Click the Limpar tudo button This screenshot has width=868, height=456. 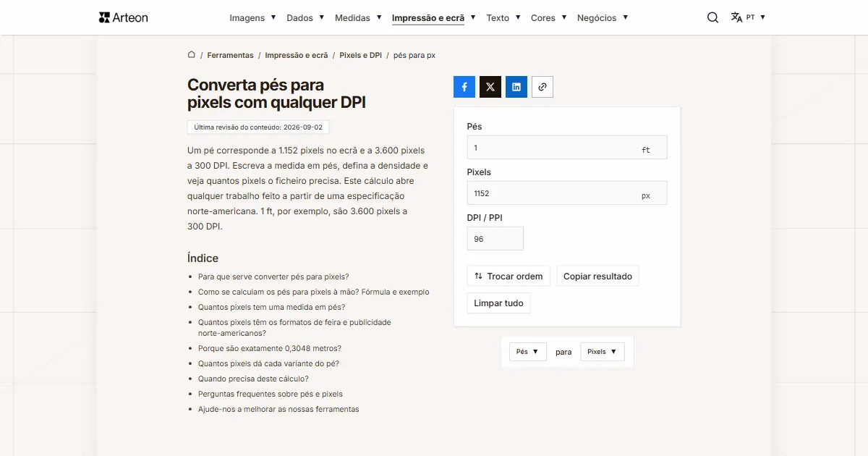[x=498, y=303]
